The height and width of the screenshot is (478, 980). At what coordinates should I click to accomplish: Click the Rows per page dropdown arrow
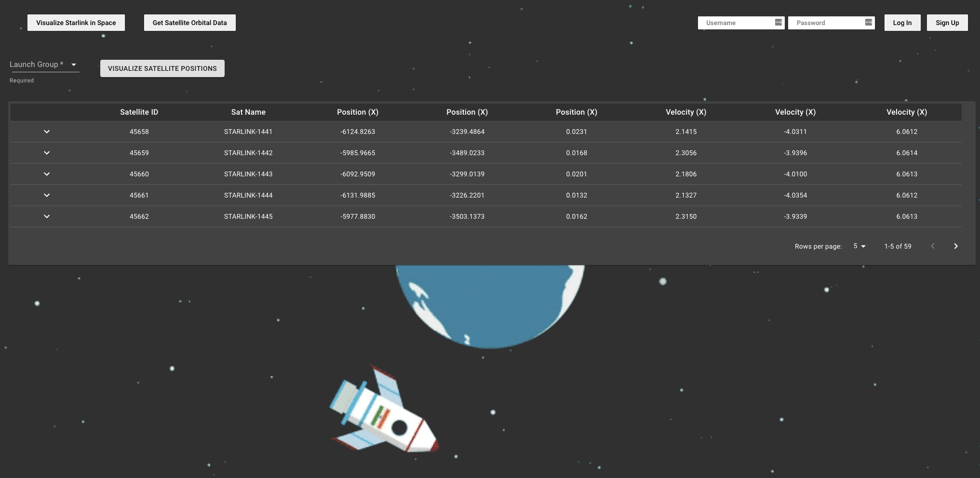point(863,246)
